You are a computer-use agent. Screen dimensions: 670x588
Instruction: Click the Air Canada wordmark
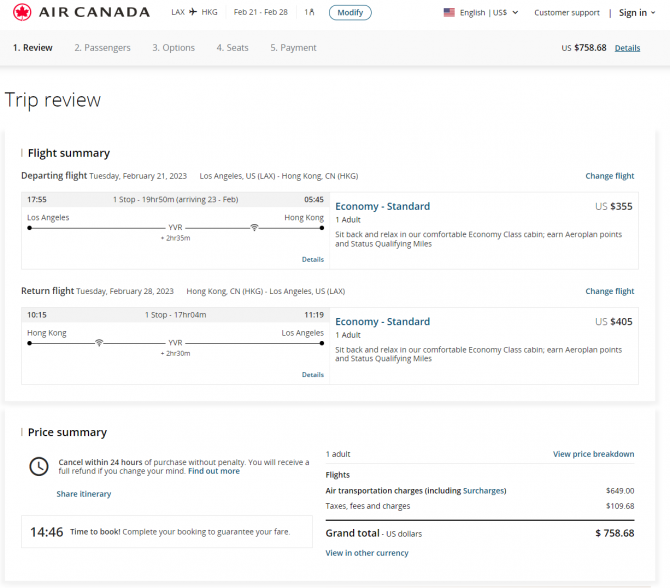click(x=94, y=12)
